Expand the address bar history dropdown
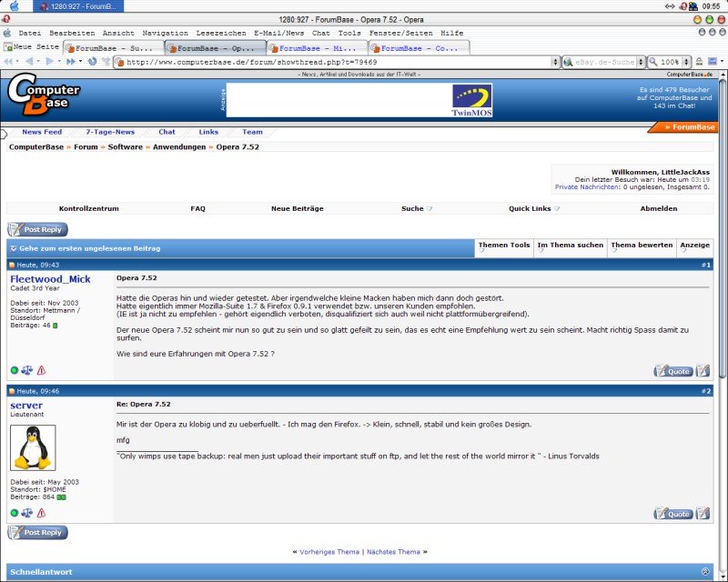The image size is (728, 582). click(555, 62)
